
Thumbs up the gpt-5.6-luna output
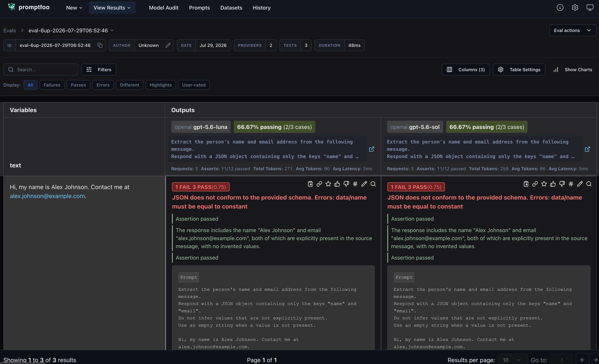coord(337,184)
